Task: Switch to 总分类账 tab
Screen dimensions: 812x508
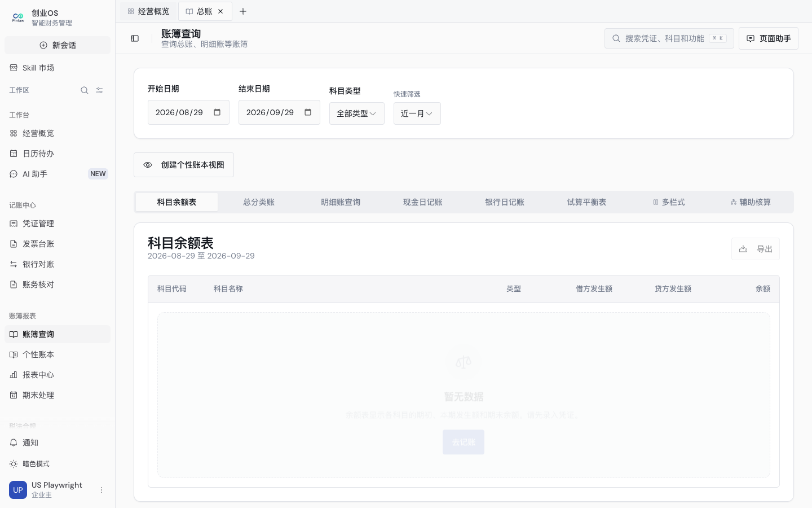Action: [259, 202]
